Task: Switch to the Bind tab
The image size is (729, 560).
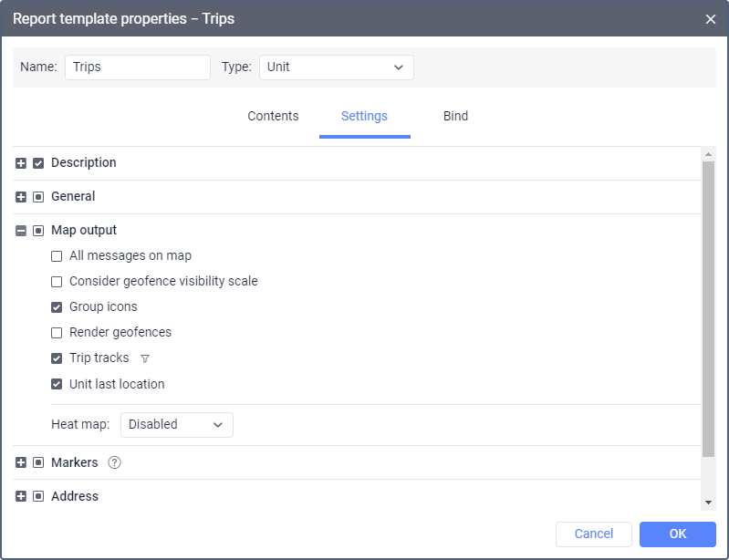Action: coord(455,117)
